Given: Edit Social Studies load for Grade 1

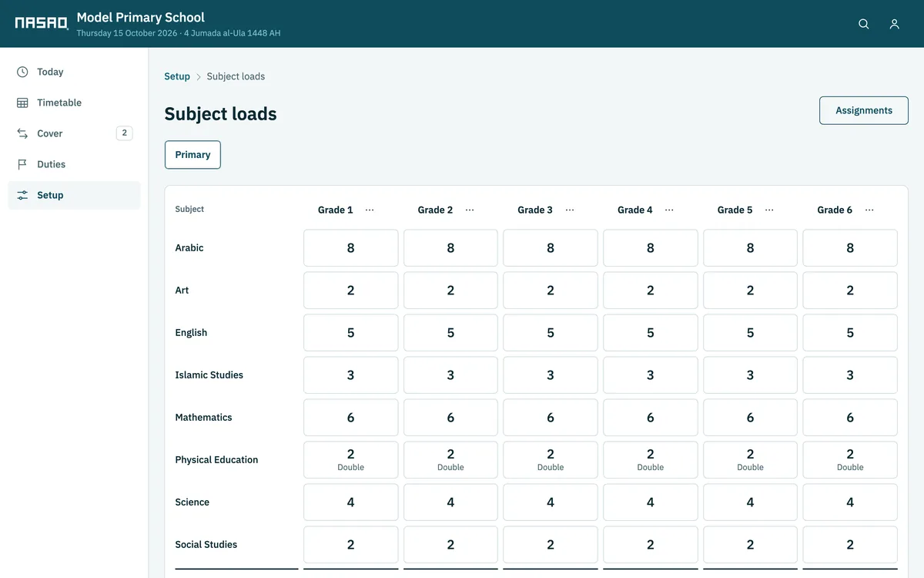Looking at the screenshot, I should [x=351, y=545].
